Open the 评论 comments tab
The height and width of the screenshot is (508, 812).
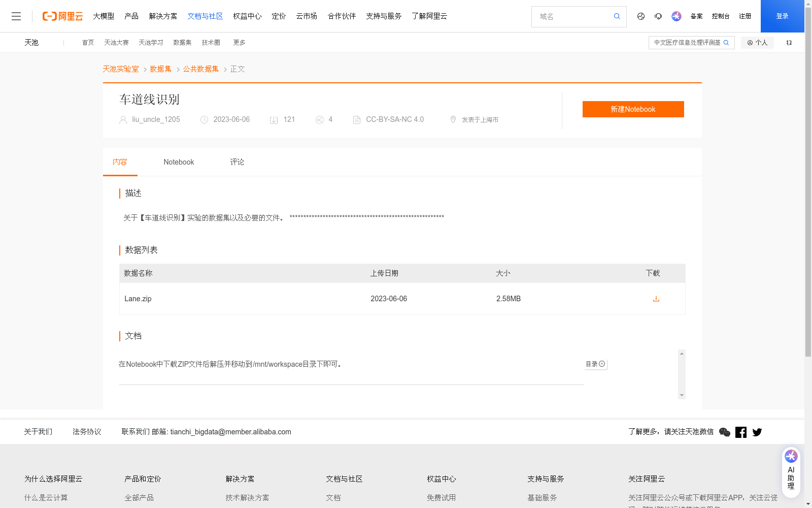tap(236, 162)
